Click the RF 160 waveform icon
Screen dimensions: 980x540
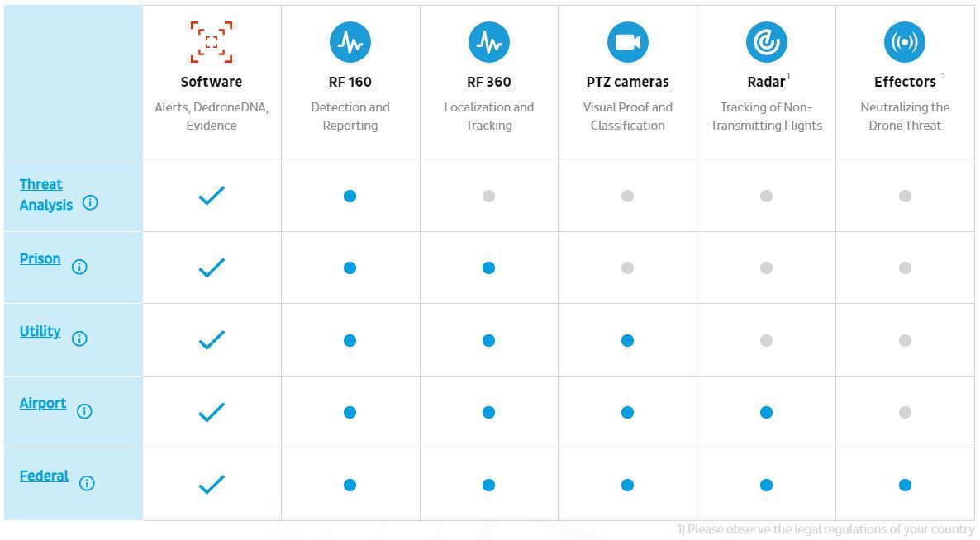tap(350, 42)
